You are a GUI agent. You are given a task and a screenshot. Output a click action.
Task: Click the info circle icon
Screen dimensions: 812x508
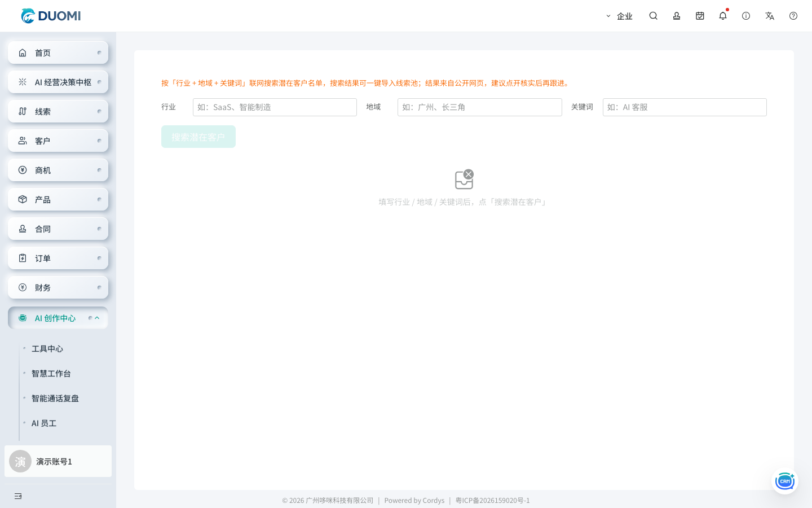[746, 16]
